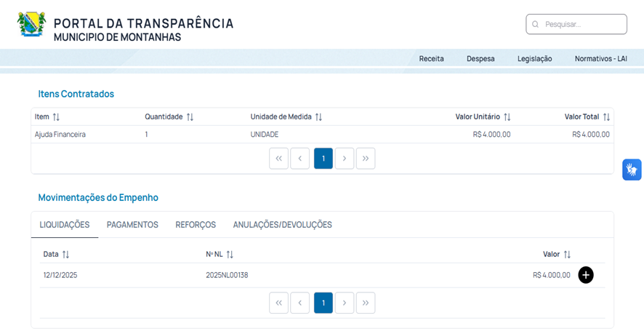Sort by Valor Unitário arrows
The width and height of the screenshot is (644, 334).
pyautogui.click(x=507, y=117)
